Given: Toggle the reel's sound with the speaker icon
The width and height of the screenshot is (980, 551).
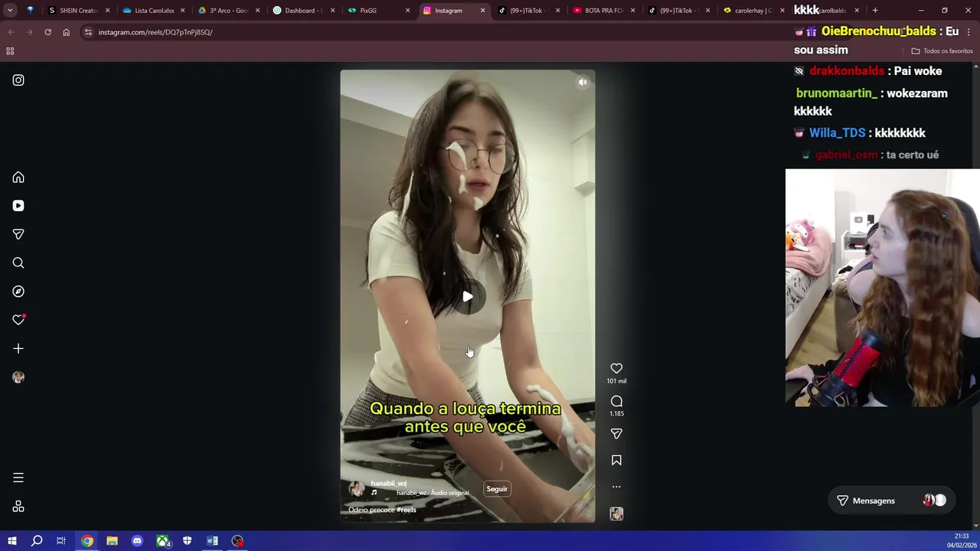Looking at the screenshot, I should click(583, 82).
